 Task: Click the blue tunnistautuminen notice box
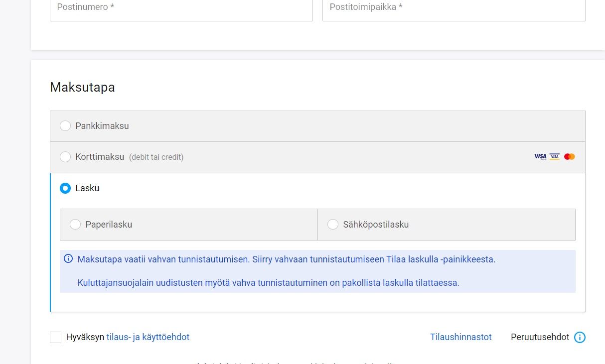tap(317, 271)
